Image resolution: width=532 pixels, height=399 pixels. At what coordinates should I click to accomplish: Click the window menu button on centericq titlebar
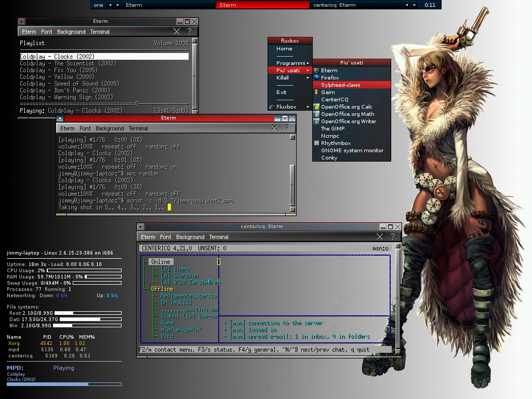[140, 227]
